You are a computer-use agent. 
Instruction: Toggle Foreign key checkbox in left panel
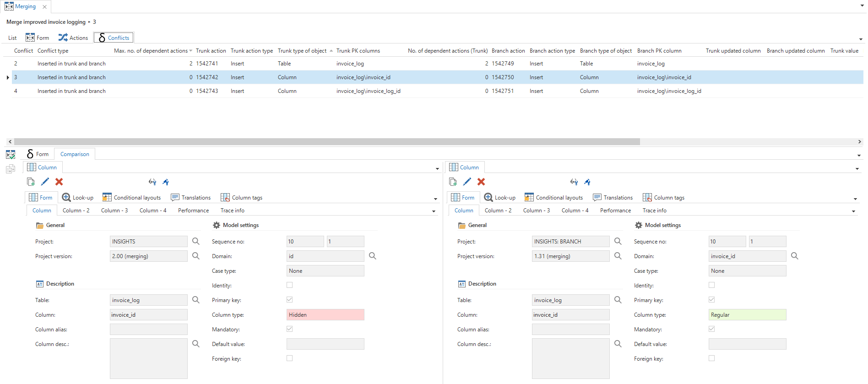coord(289,358)
